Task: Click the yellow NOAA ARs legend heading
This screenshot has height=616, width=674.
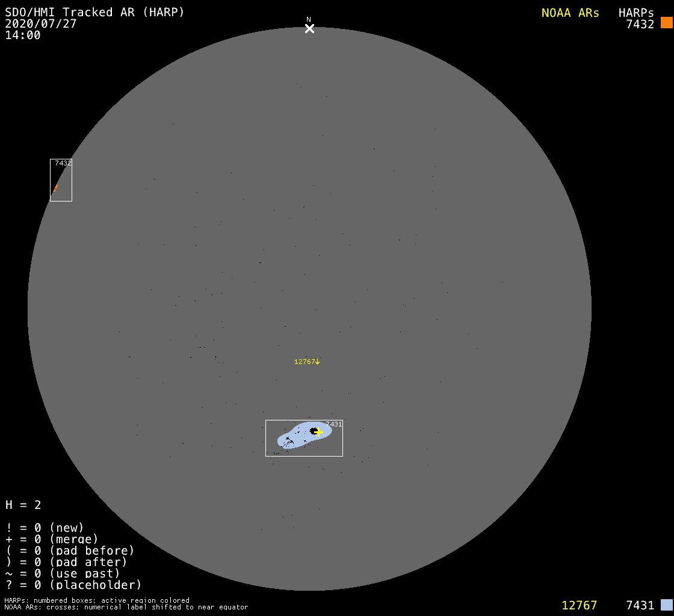Action: coord(570,13)
